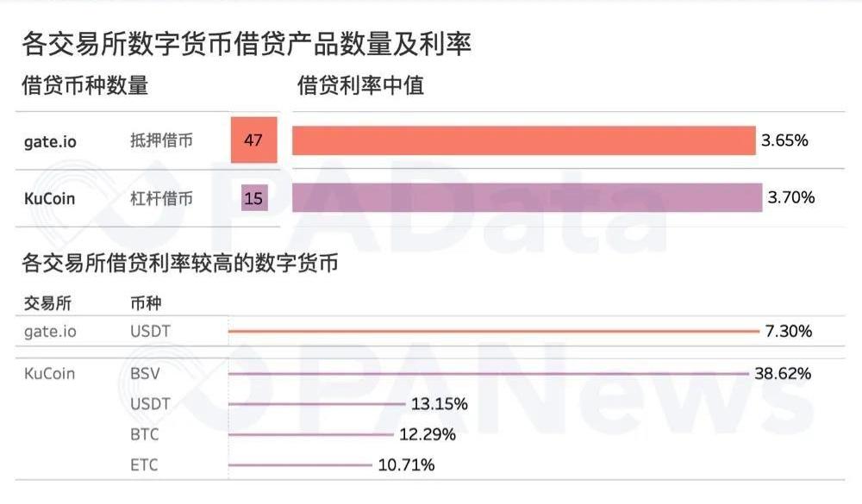
Task: Click the purple box showing 15
Action: pyautogui.click(x=253, y=199)
